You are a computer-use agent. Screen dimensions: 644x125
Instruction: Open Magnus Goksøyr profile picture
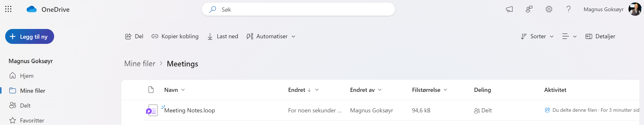635,9
